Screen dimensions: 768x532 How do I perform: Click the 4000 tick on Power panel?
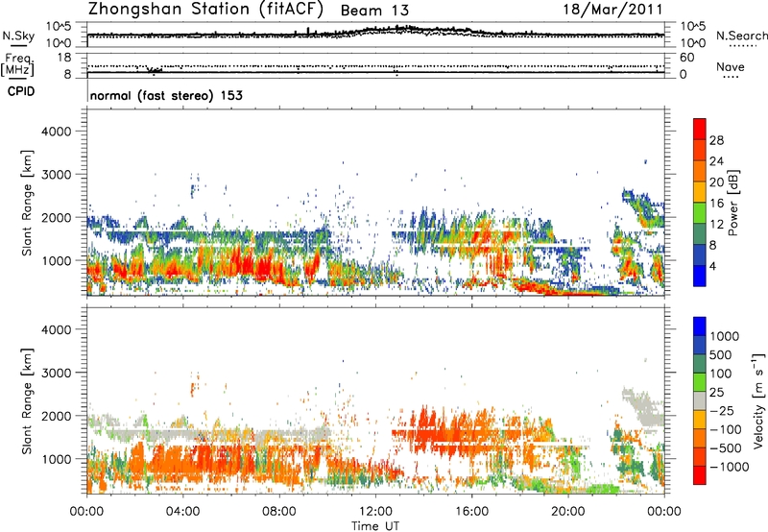click(56, 132)
